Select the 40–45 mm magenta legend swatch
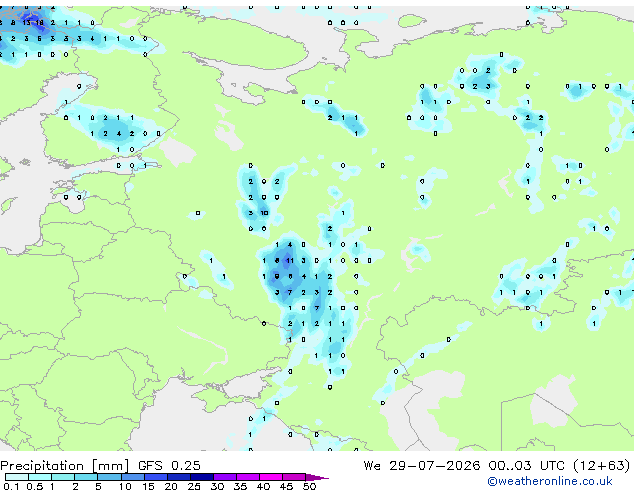 pos(271,477)
